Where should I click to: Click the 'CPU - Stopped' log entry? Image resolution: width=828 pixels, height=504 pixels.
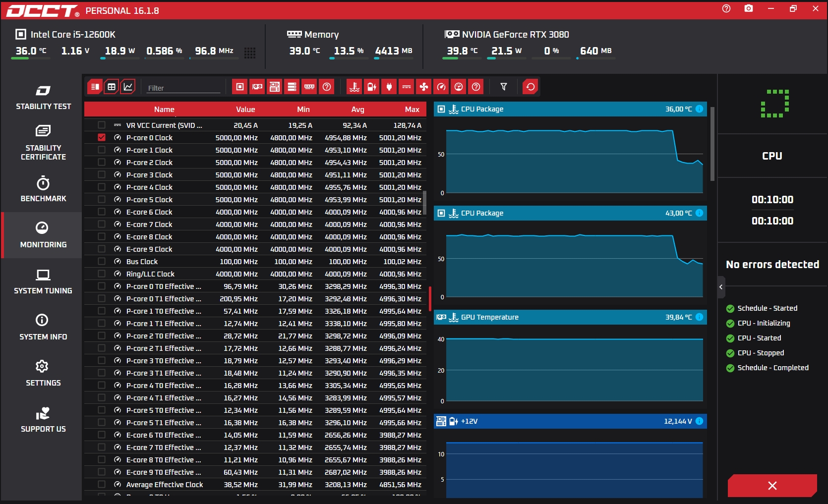pos(761,353)
